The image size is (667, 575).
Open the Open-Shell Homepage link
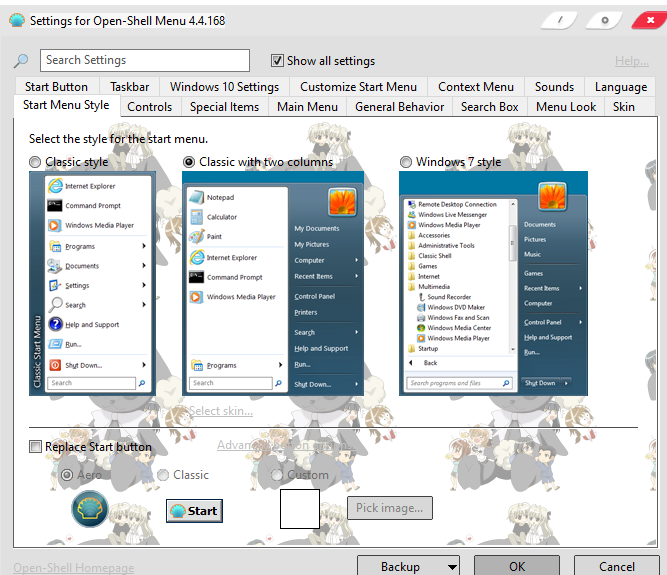tap(74, 568)
